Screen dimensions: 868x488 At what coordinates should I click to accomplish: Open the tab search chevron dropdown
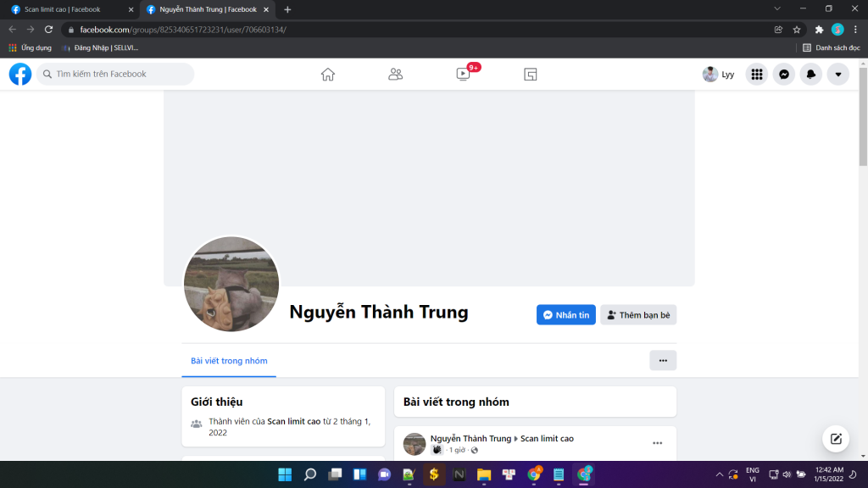(777, 8)
